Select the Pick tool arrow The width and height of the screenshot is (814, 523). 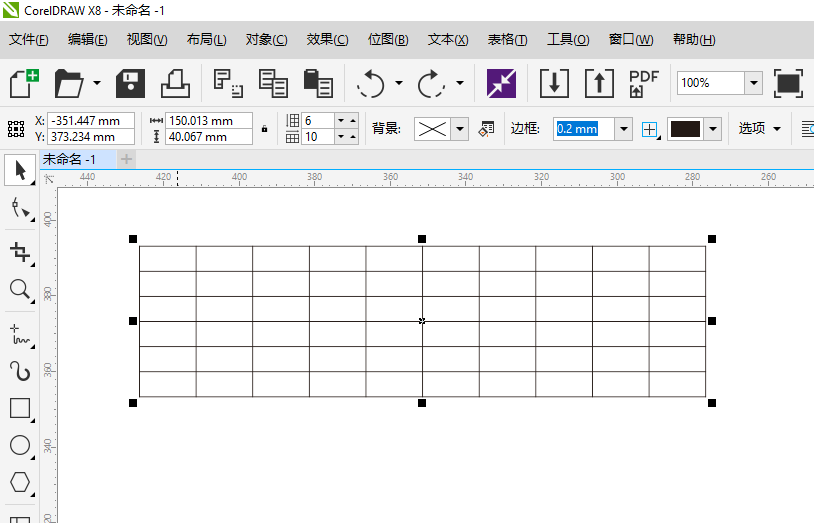pos(20,170)
